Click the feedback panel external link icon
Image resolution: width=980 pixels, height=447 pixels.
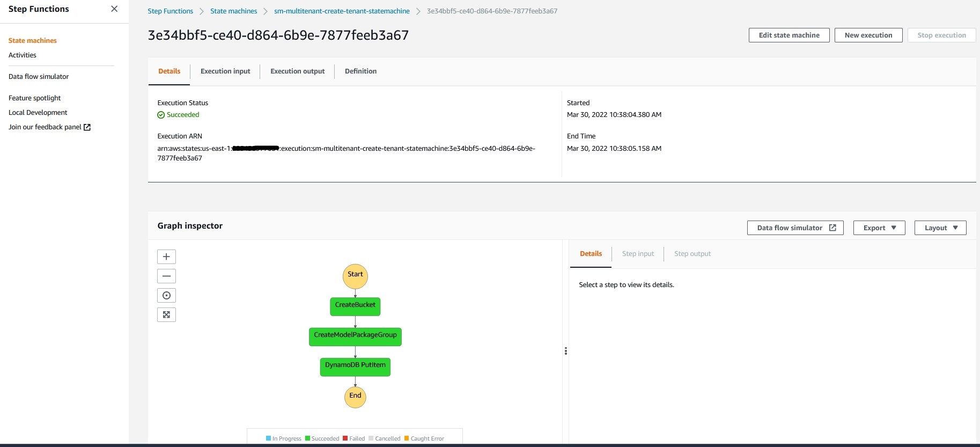[87, 127]
